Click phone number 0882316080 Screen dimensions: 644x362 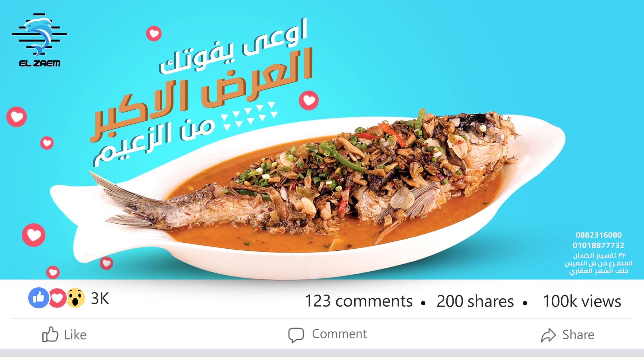(598, 235)
